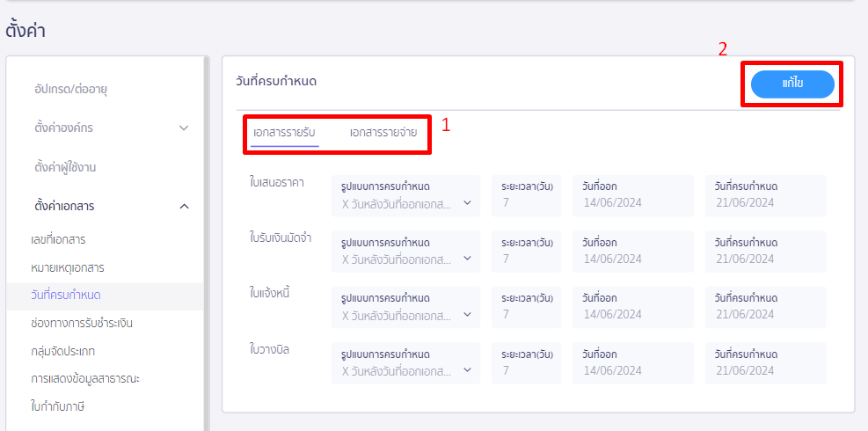Click the ระยะเวลา(วัน) field for ใบเสนอราคา
The height and width of the screenshot is (431, 868).
(x=527, y=195)
